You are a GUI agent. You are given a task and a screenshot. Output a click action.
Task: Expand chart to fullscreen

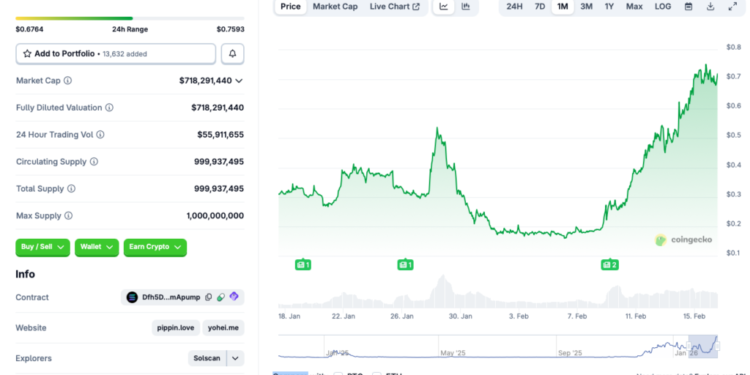click(x=732, y=7)
